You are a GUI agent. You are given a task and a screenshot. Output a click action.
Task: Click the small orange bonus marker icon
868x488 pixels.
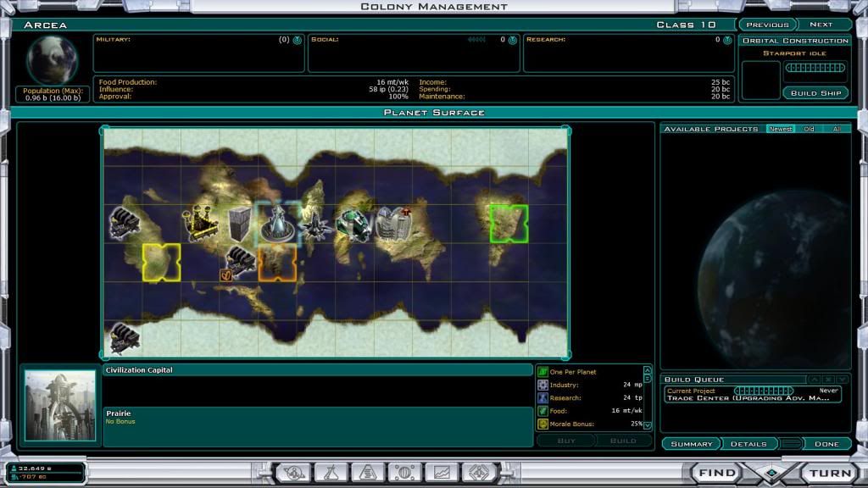[225, 275]
